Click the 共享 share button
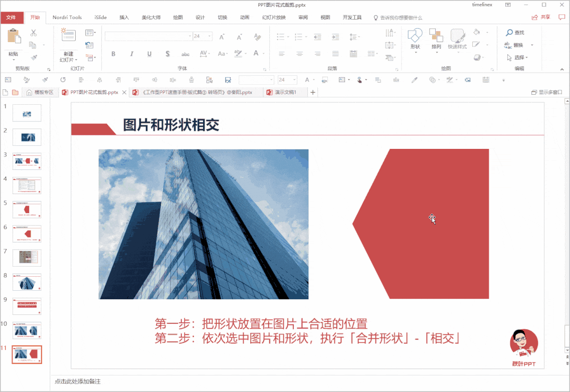The image size is (570, 392). point(541,17)
